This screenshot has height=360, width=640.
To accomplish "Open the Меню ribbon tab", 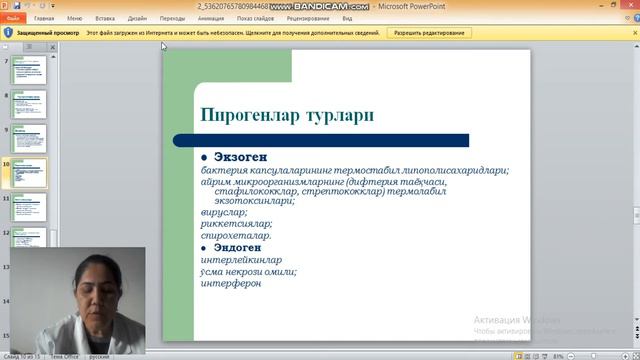I will click(x=74, y=18).
